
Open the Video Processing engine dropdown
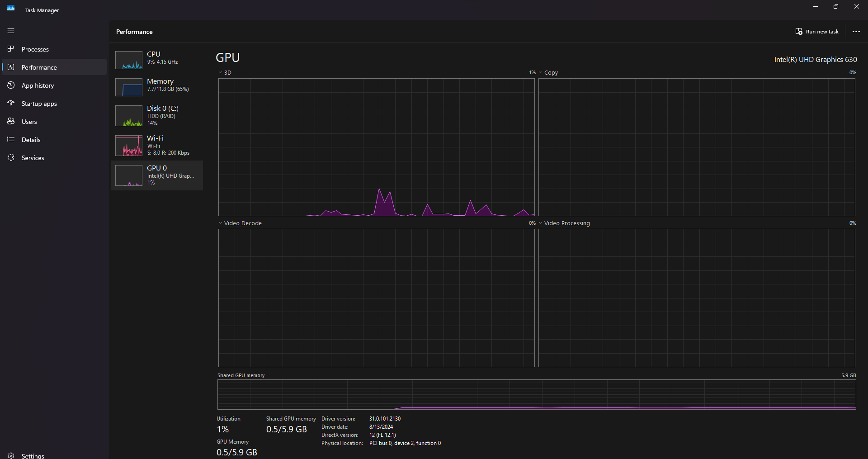point(540,223)
